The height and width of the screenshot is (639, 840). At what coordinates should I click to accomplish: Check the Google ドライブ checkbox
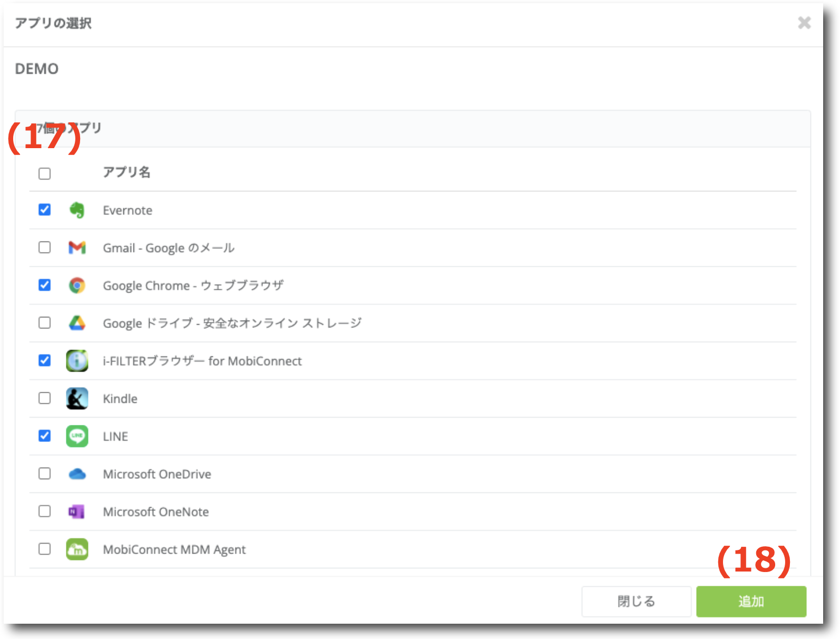click(45, 323)
